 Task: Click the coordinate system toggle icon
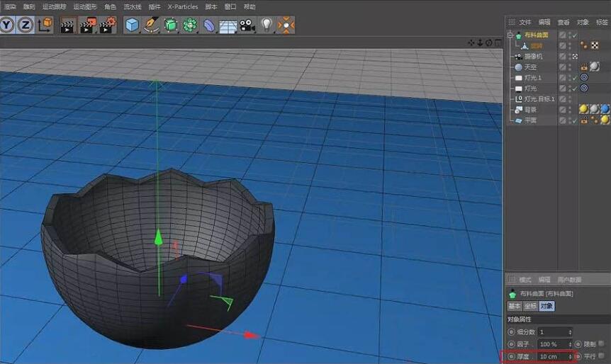coord(45,25)
